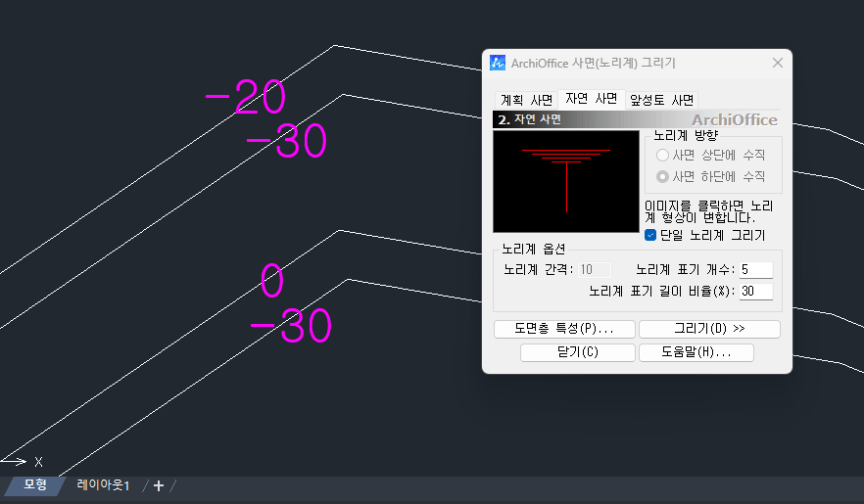Toggle 단일 노리계 그리기 checkbox
The image size is (864, 504).
[x=650, y=235]
